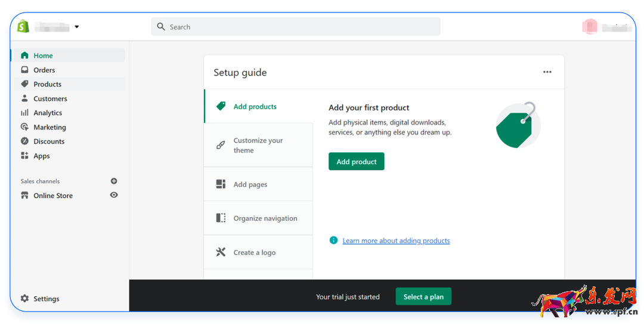Click the Marketing megaphone icon

[x=24, y=127]
